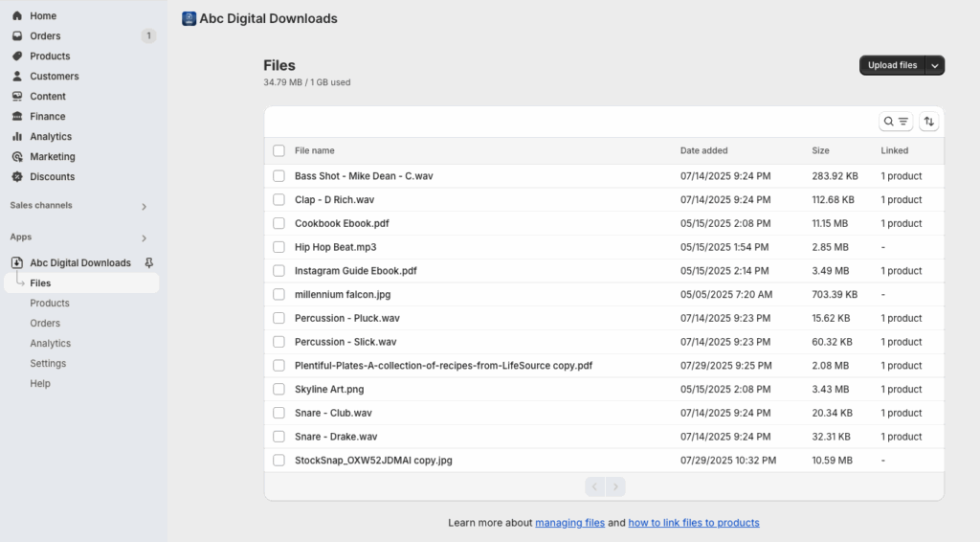The image size is (980, 542).
Task: Go to Customers in the sidebar
Action: tap(55, 77)
